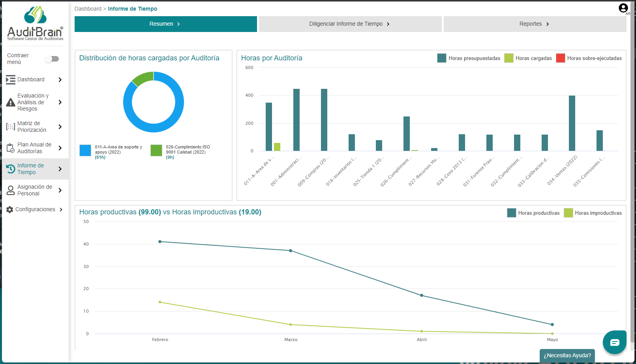This screenshot has width=636, height=364.
Task: Click the ¿Necesitas Ayuda? button
Action: click(567, 356)
